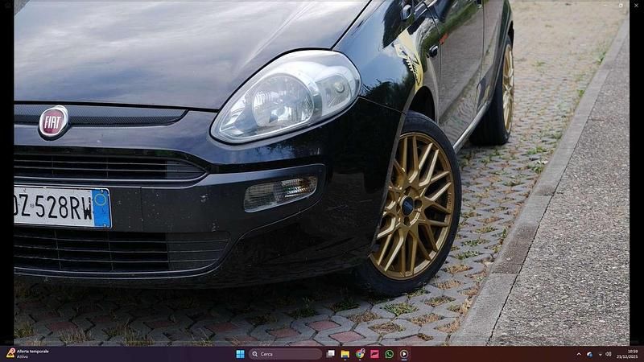The width and height of the screenshot is (644, 362).
Task: Select the media player taskbar icon
Action: (404, 354)
